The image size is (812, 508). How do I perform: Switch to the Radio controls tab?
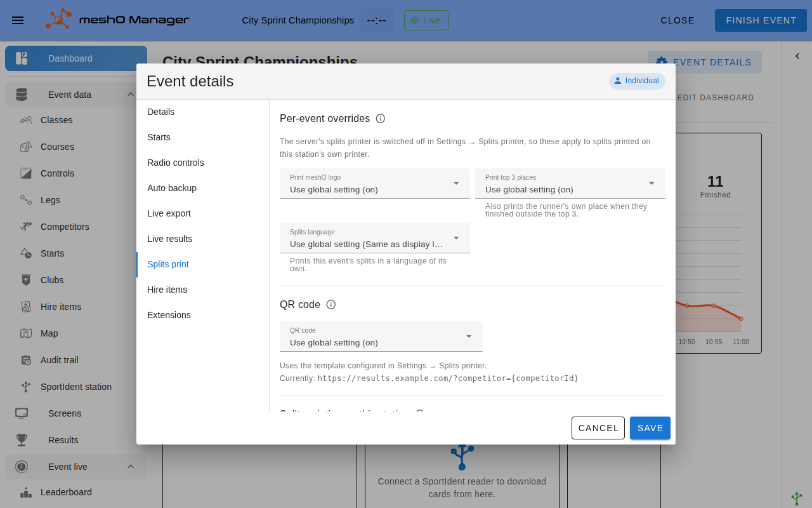point(203,163)
